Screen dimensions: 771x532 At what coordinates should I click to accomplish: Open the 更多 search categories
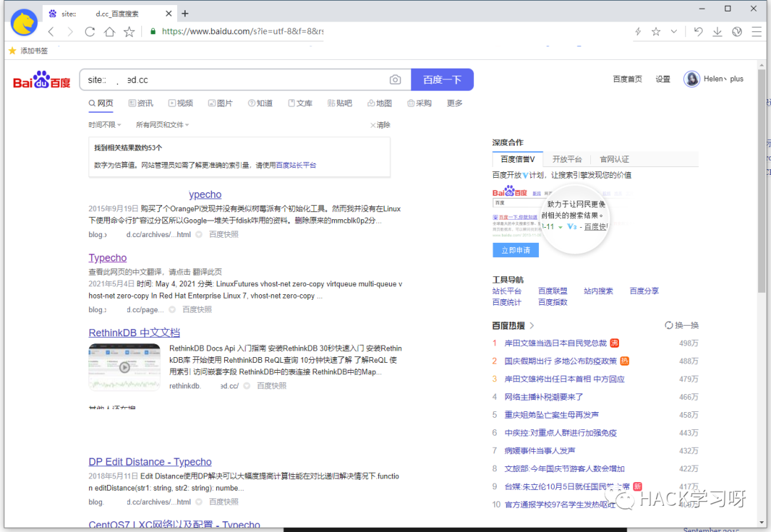click(454, 104)
